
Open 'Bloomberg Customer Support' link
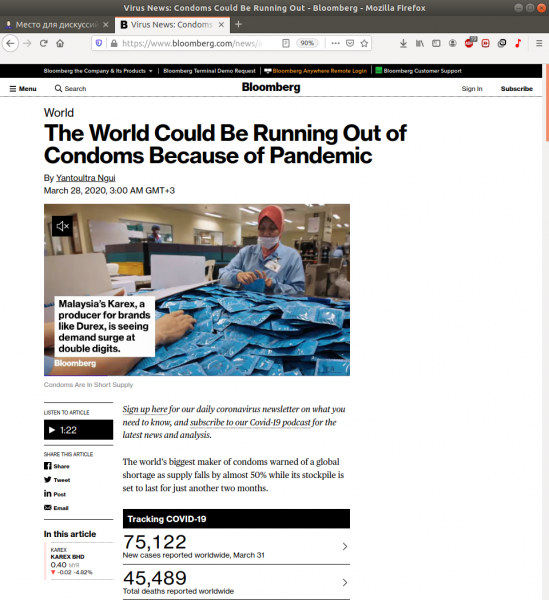[x=419, y=71]
